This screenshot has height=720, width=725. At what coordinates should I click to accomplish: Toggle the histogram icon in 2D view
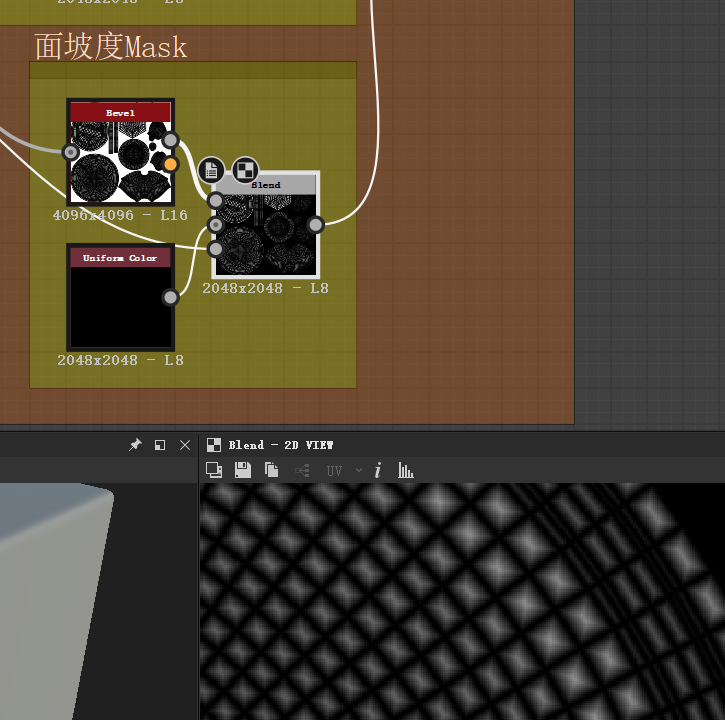coord(406,470)
